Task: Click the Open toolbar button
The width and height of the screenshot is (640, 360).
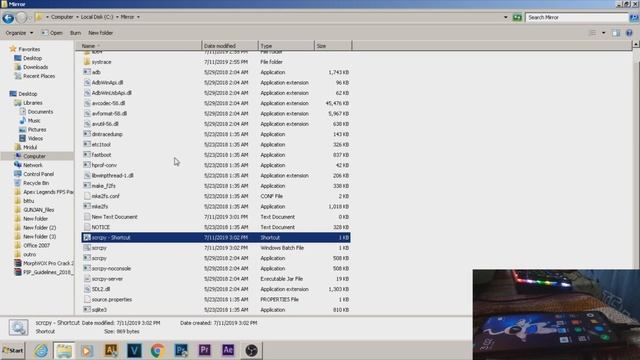Action: click(x=52, y=33)
